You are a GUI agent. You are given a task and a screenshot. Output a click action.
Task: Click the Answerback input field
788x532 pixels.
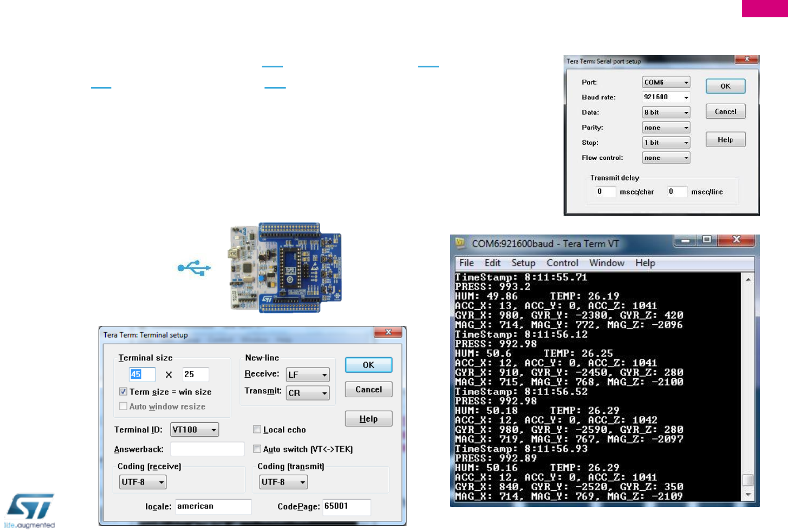point(207,449)
